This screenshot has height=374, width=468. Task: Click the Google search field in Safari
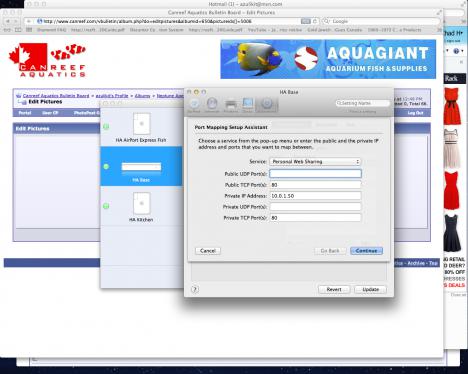[x=381, y=21]
